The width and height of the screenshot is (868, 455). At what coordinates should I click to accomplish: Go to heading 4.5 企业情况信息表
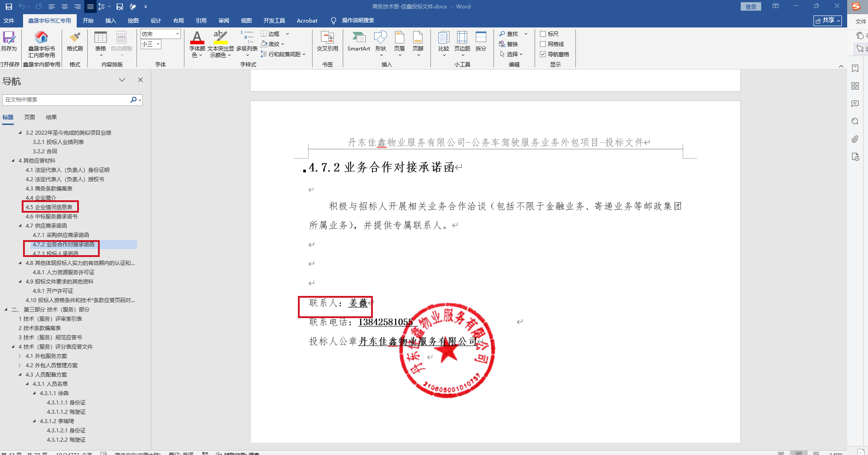tap(49, 207)
